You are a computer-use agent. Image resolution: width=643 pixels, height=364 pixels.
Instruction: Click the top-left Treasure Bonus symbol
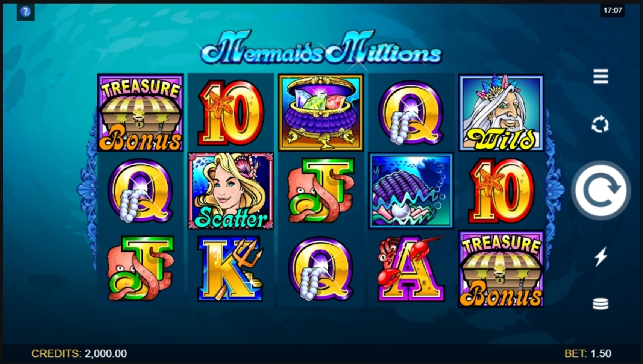[140, 112]
